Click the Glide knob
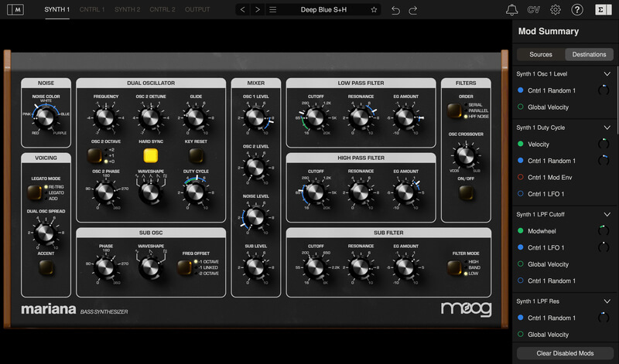This screenshot has height=364, width=619. [196, 117]
